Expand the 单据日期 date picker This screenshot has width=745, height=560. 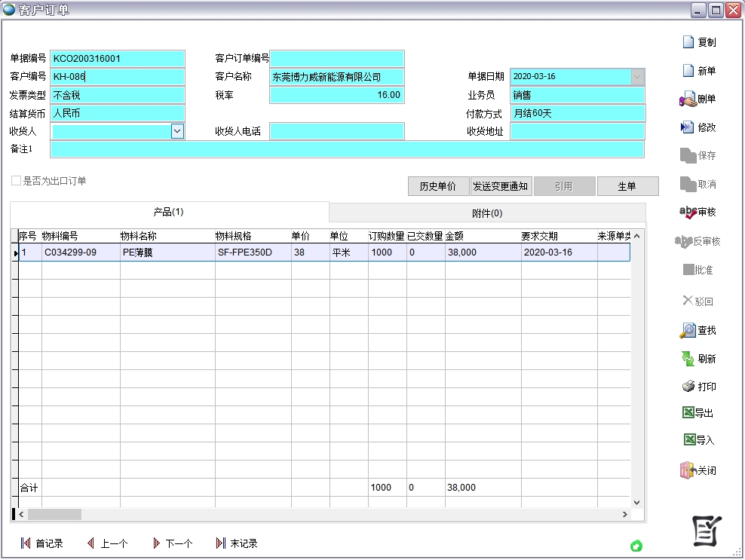pyautogui.click(x=637, y=76)
